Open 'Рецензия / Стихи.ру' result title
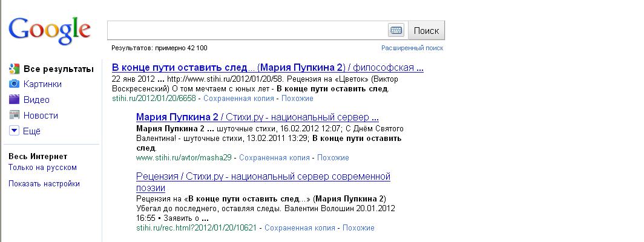644x242 pixels. click(x=263, y=183)
